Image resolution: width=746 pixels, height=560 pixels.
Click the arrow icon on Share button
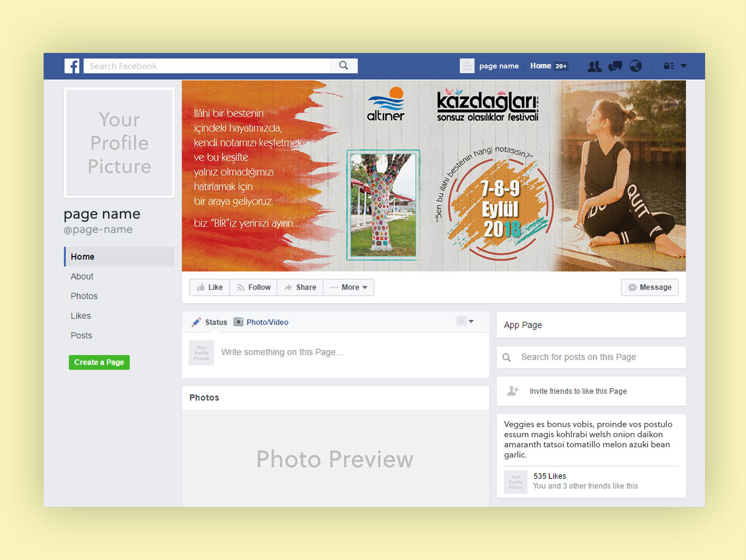[x=288, y=287]
